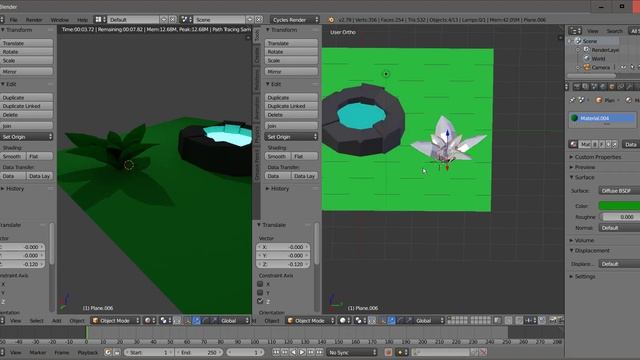The image size is (640, 360).
Task: Open the timeline Playback menu
Action: pyautogui.click(x=88, y=352)
